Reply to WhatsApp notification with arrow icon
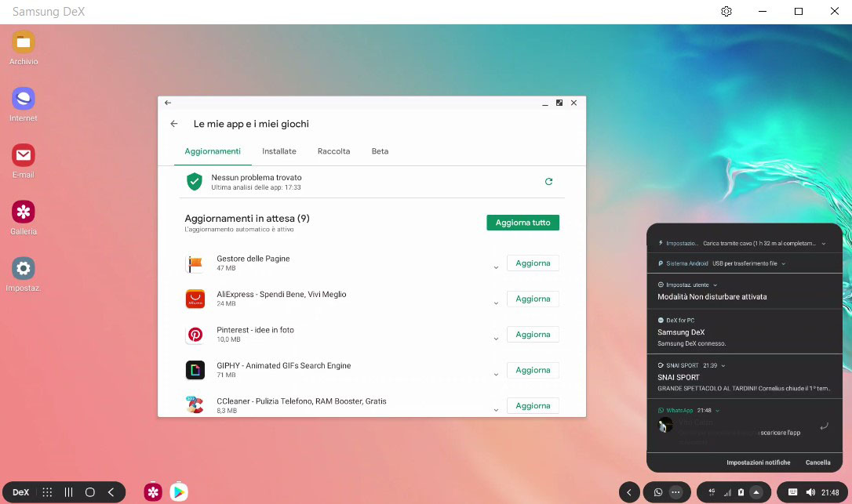 click(x=824, y=426)
